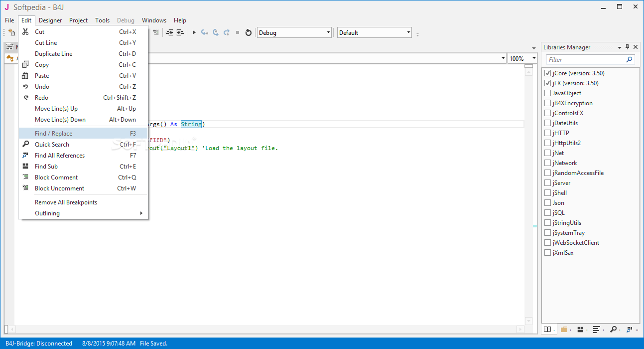Click the Step In debug icon
The width and height of the screenshot is (644, 349).
click(x=204, y=32)
